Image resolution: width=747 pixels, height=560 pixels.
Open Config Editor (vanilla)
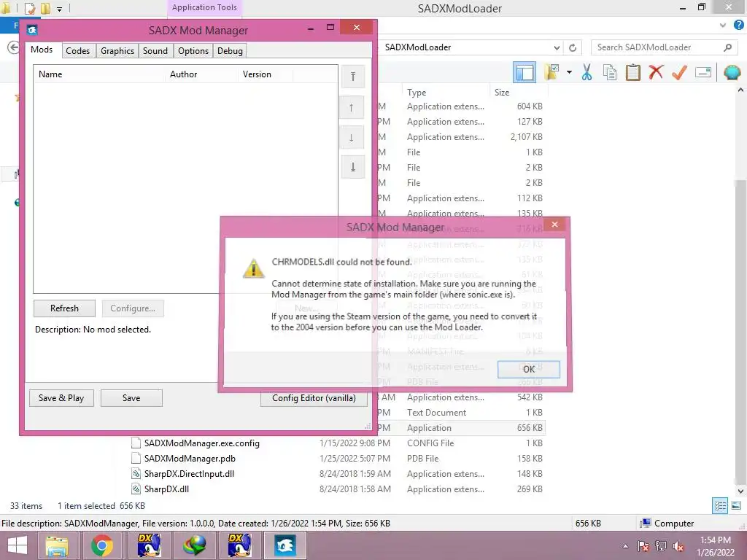pyautogui.click(x=314, y=398)
